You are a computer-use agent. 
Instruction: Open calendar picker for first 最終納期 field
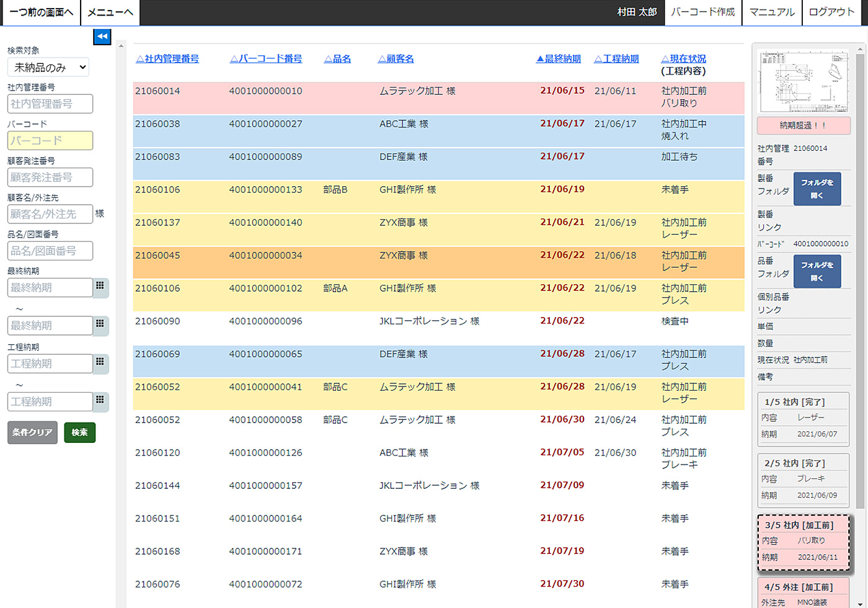(100, 287)
